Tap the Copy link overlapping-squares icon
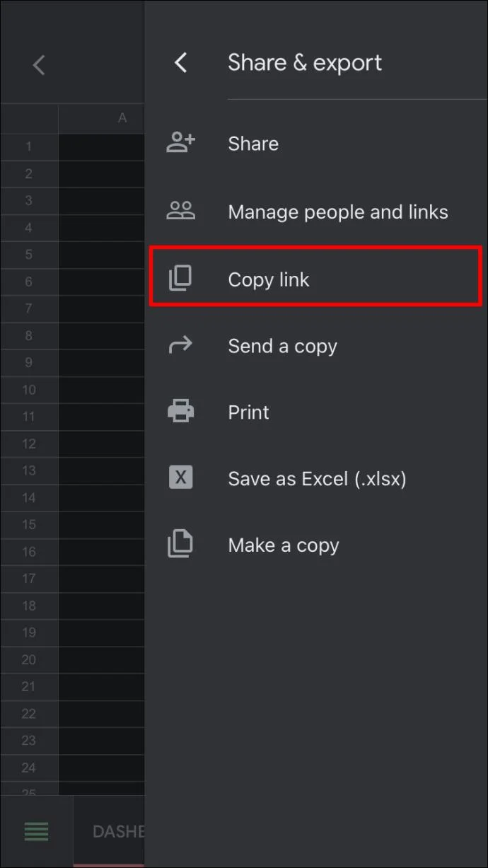The image size is (488, 868). 180,279
